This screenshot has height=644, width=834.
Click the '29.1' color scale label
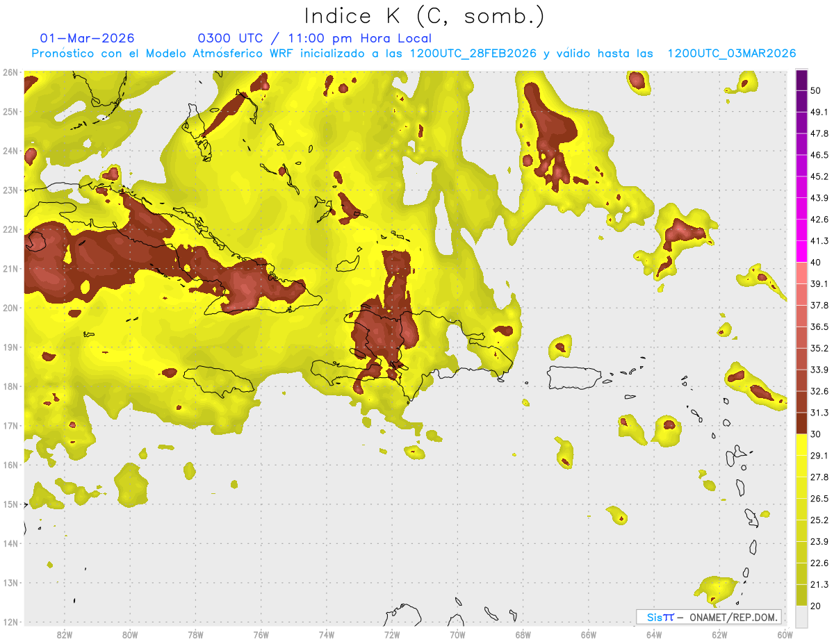point(819,455)
